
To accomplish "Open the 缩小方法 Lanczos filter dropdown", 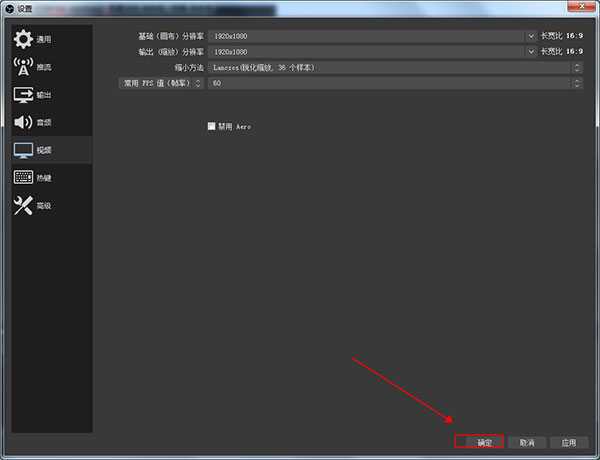I will point(396,68).
